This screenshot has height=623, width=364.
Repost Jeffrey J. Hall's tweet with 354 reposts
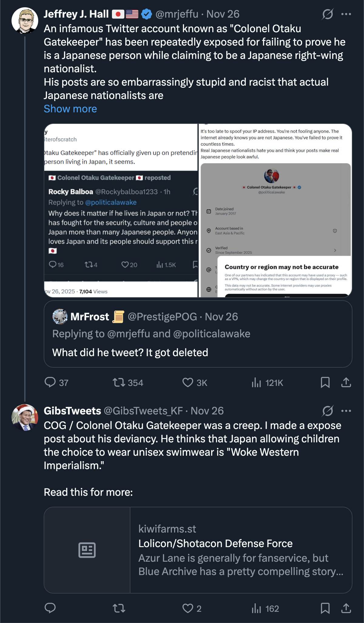pos(119,382)
